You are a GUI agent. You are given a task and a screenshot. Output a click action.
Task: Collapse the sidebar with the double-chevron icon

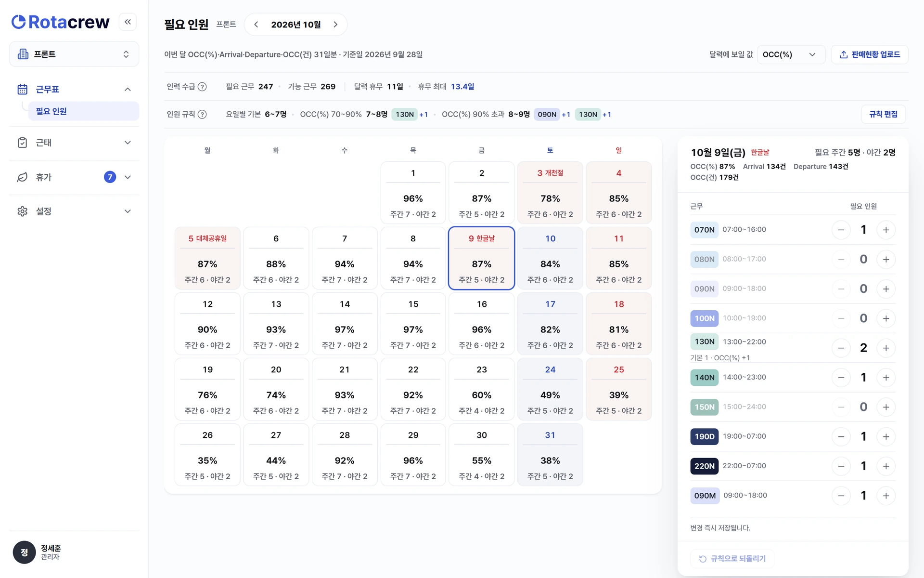tap(128, 22)
